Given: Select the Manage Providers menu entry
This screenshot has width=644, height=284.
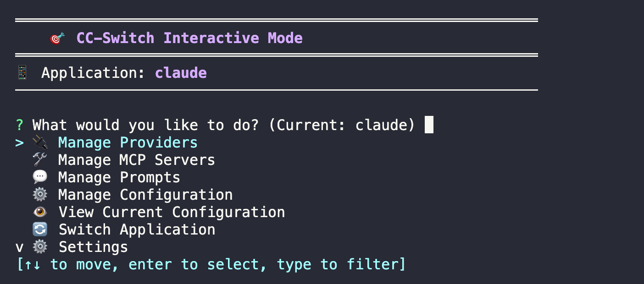Looking at the screenshot, I should pos(128,142).
